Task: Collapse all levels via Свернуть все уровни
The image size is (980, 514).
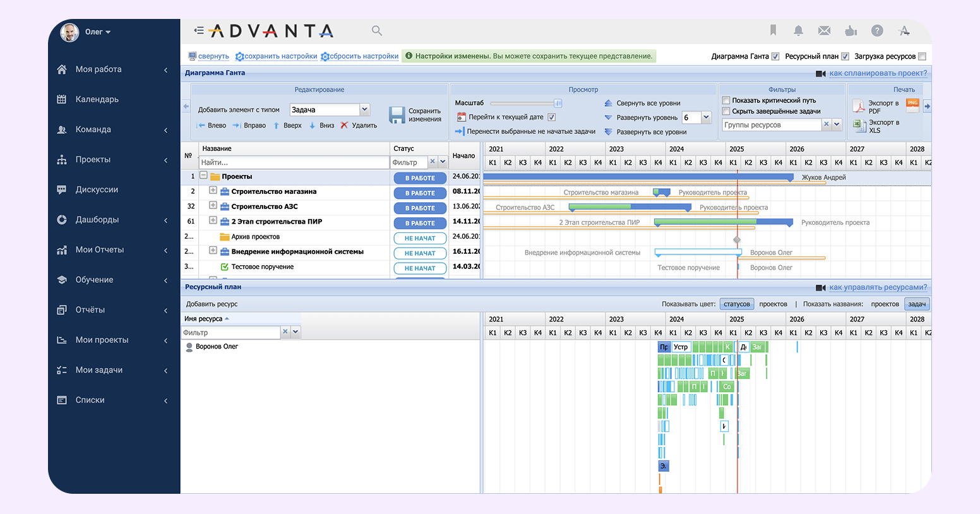Action: [x=642, y=103]
